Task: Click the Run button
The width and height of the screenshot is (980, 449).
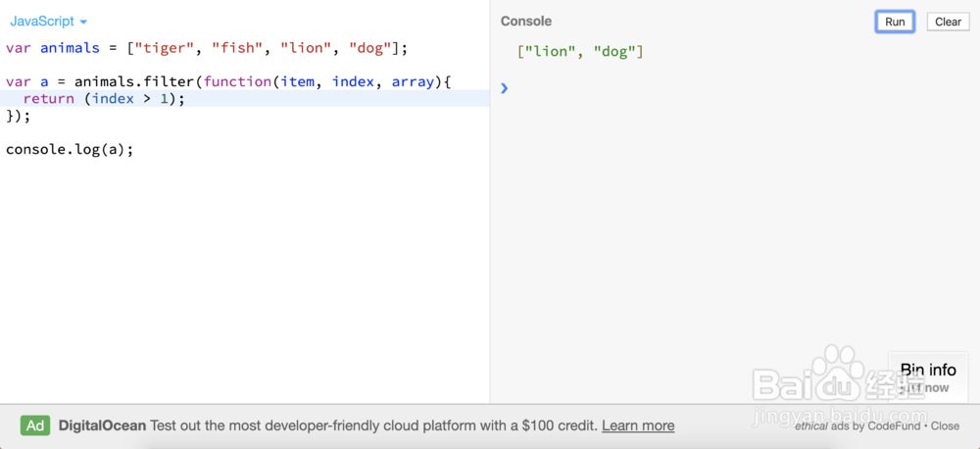Action: coord(895,22)
